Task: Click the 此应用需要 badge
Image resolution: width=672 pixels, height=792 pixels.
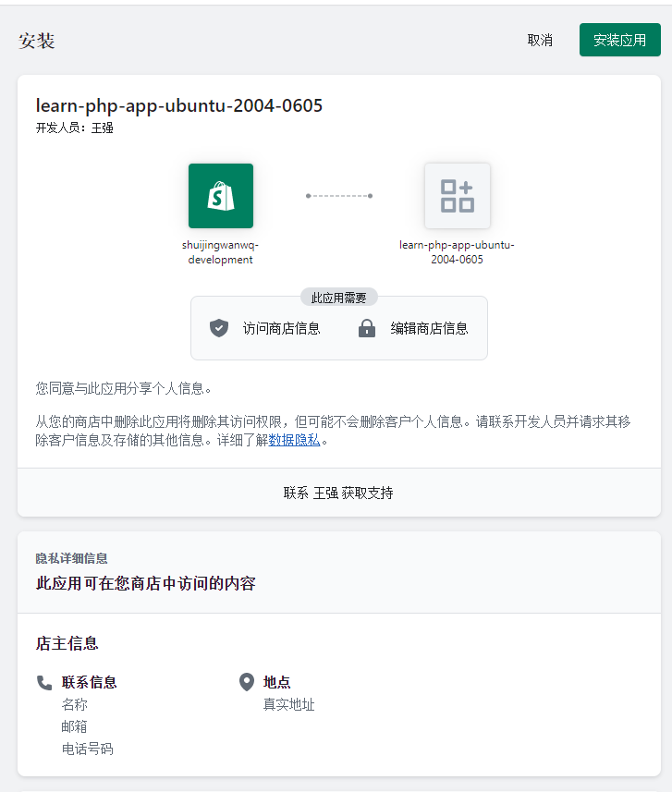Action: (339, 298)
